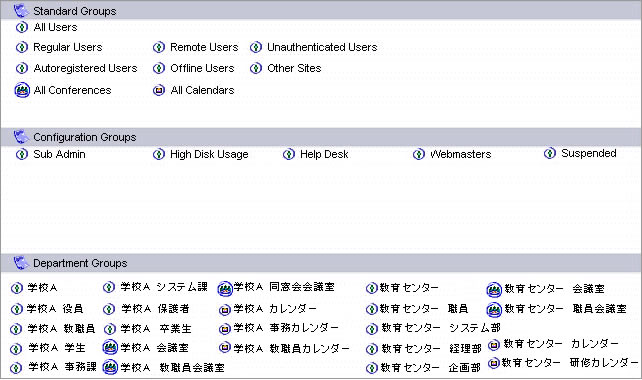This screenshot has width=642, height=380.
Task: Open the All Users group icon
Action: click(x=22, y=27)
